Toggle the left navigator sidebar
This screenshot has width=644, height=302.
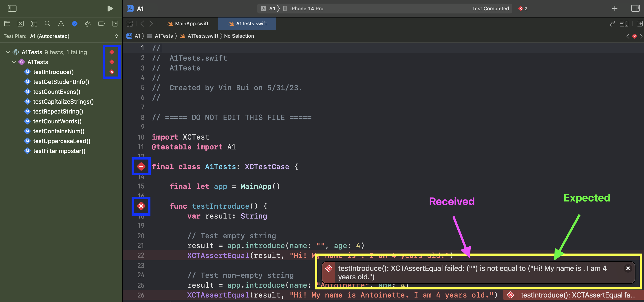click(x=12, y=9)
